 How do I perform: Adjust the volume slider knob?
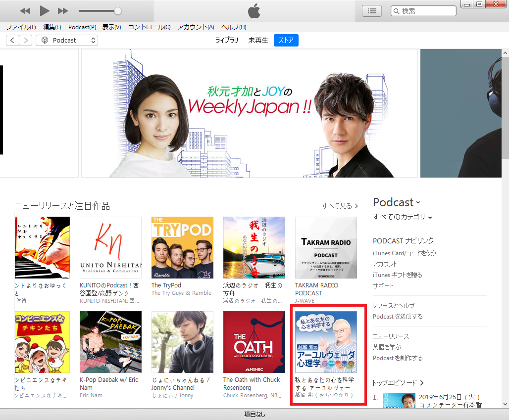118,11
